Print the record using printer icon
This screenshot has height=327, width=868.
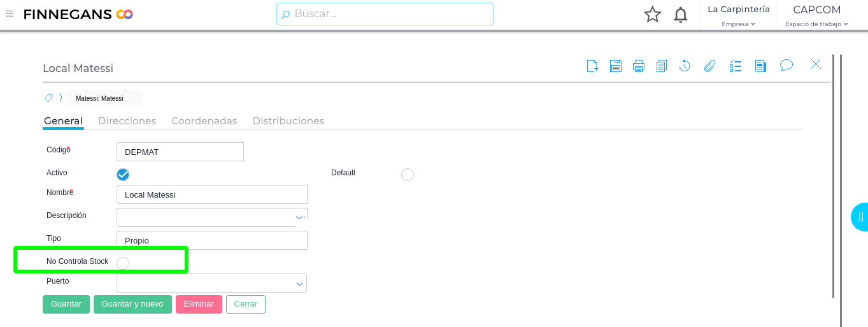(x=639, y=66)
